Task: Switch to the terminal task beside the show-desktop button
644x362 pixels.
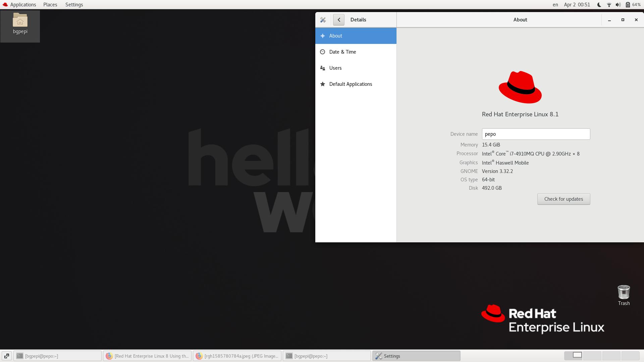Action: [58, 356]
